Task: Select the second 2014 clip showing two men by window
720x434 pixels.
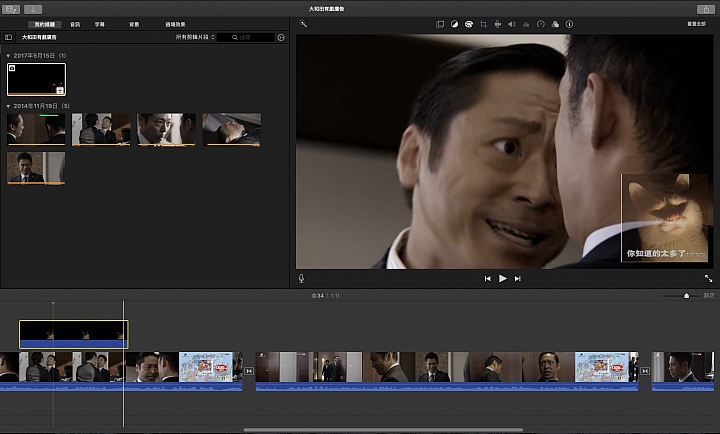Action: (x=101, y=130)
